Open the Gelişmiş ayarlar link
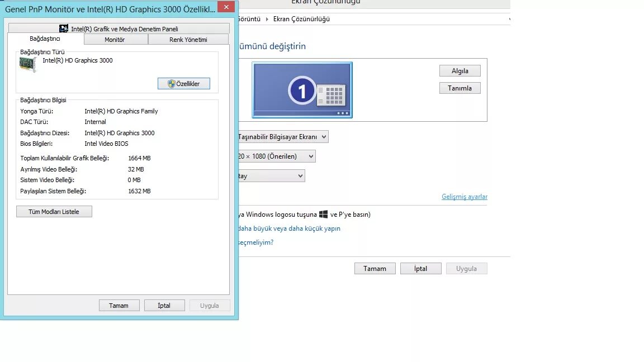This screenshot has height=362, width=644. pyautogui.click(x=465, y=197)
